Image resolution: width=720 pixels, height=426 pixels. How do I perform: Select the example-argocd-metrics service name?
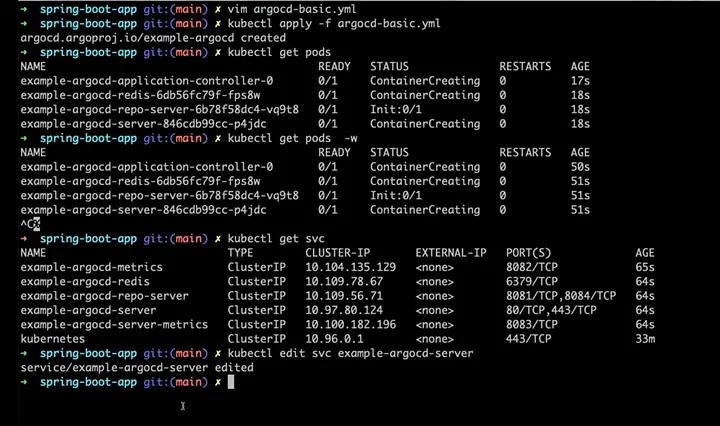click(91, 267)
